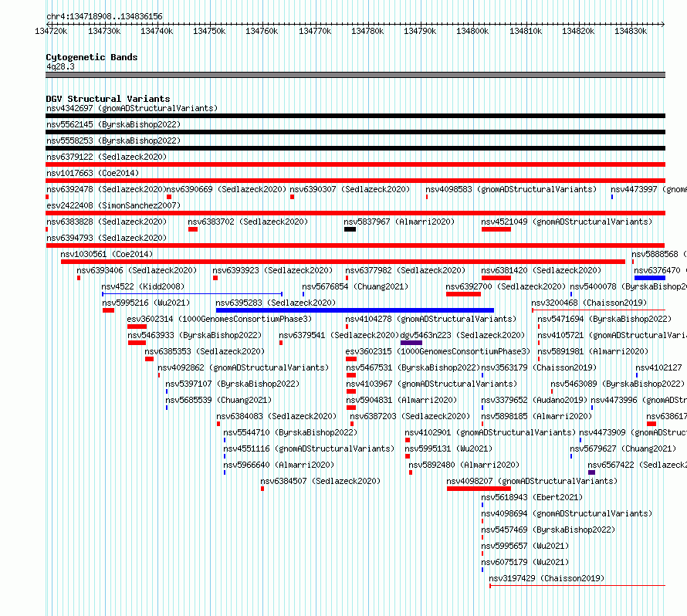Click the blue bar under nsv6395283
Viewport: 687px width, 616px height.
(x=355, y=310)
